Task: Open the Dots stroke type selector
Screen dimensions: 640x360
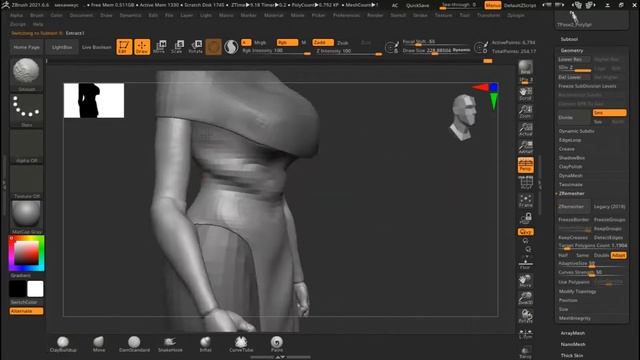Action: coord(26,111)
